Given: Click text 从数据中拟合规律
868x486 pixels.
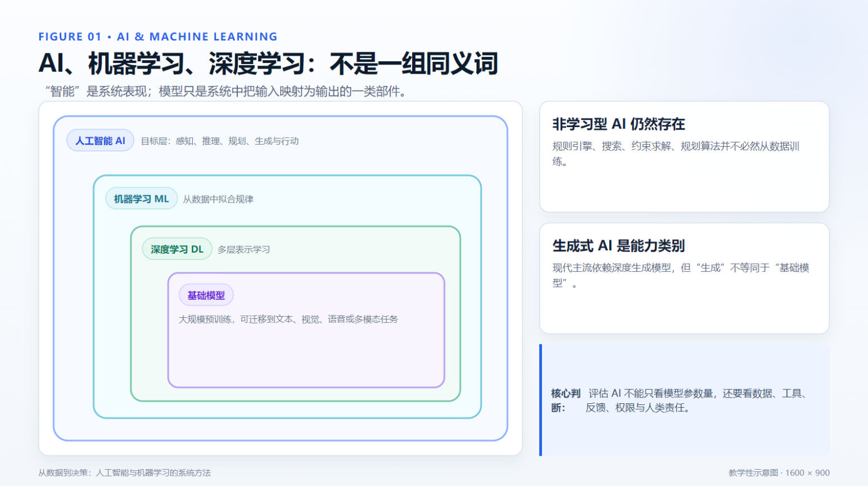Looking at the screenshot, I should pyautogui.click(x=218, y=199).
